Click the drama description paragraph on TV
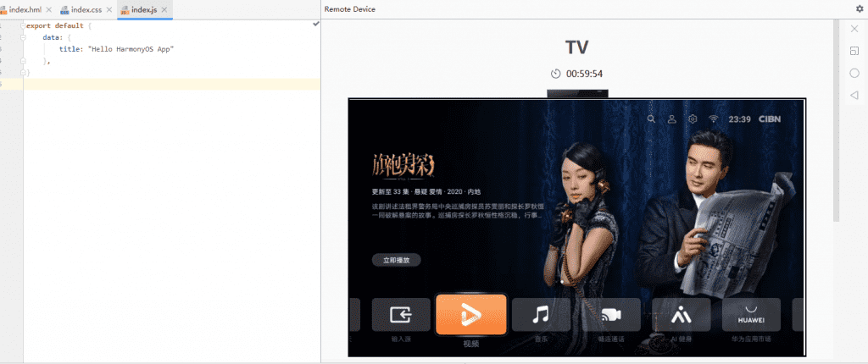 (x=457, y=211)
